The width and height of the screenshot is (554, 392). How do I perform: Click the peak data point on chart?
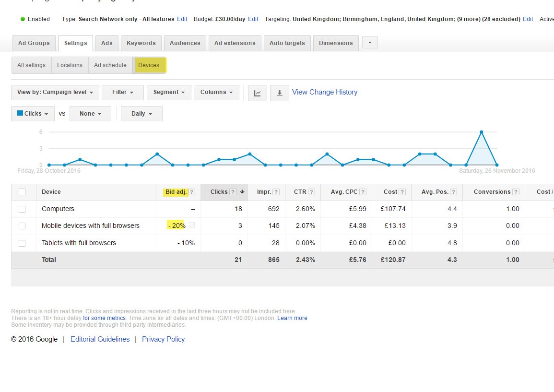pos(481,132)
